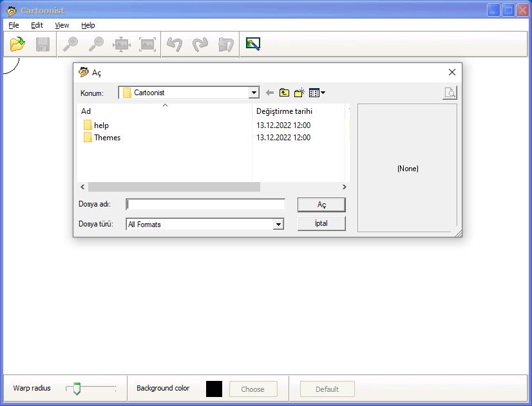The height and width of the screenshot is (406, 532).
Task: Maximize the Cartoonist window
Action: click(x=508, y=10)
